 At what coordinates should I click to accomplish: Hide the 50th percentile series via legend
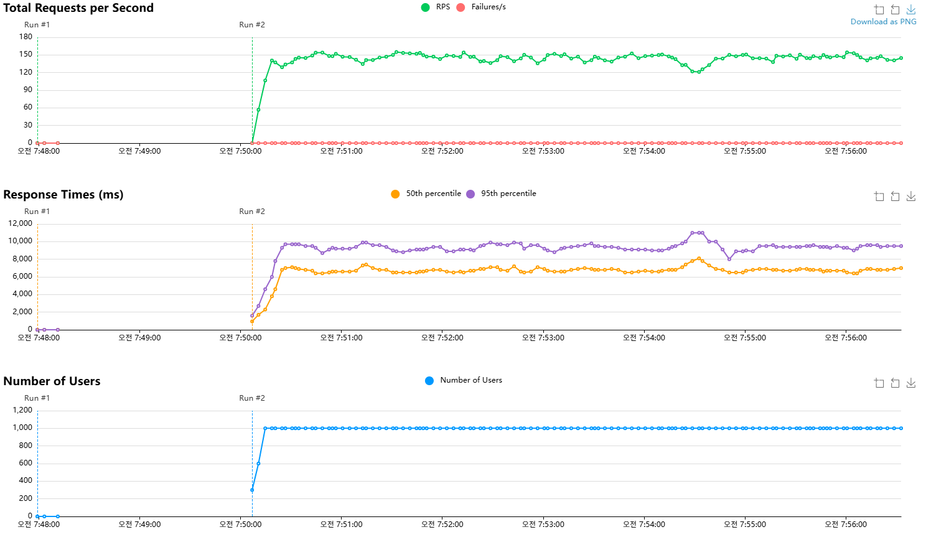pos(426,194)
